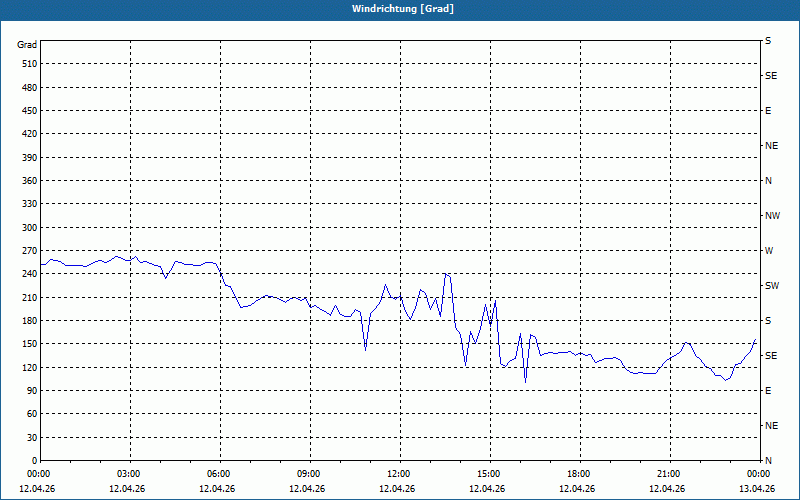Click the N compass label beside 0 gridline
Viewport: 800px width, 500px height.
(768, 460)
